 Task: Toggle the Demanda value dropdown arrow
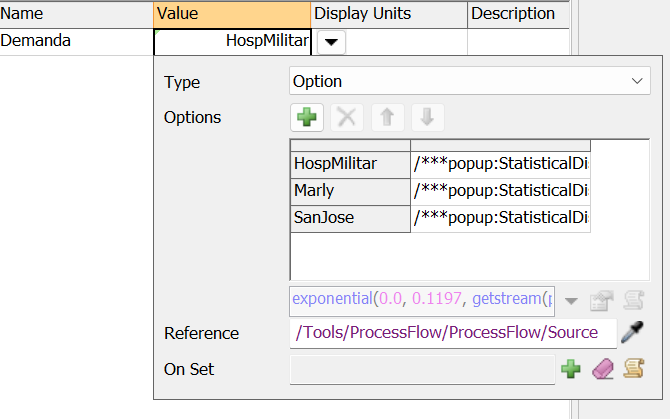pyautogui.click(x=331, y=42)
